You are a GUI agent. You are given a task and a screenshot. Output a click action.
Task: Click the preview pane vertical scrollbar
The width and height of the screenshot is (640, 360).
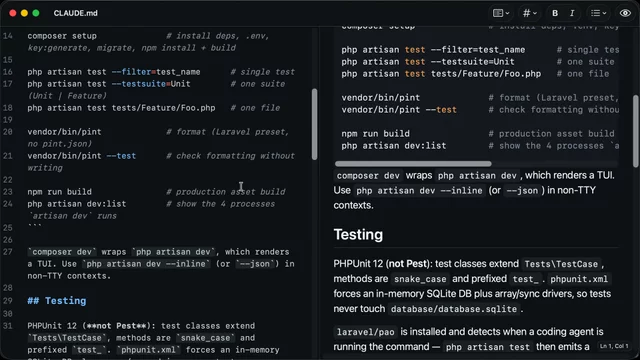pos(636,131)
